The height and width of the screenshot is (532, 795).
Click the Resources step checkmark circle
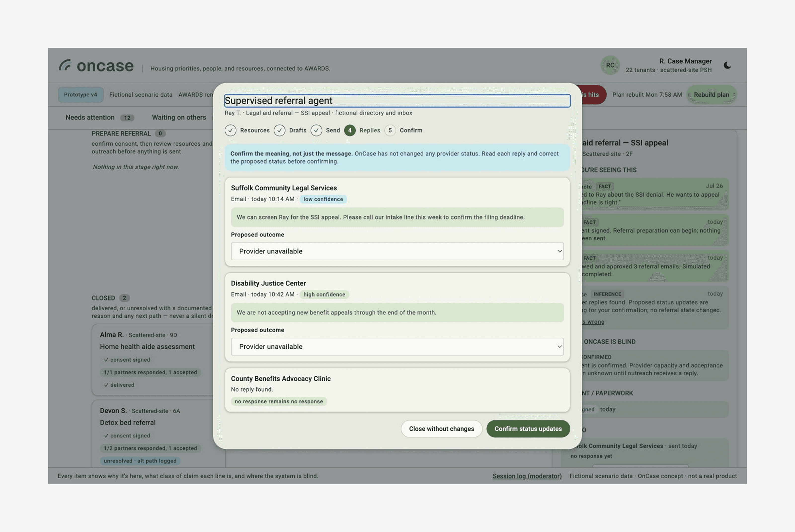pyautogui.click(x=230, y=130)
